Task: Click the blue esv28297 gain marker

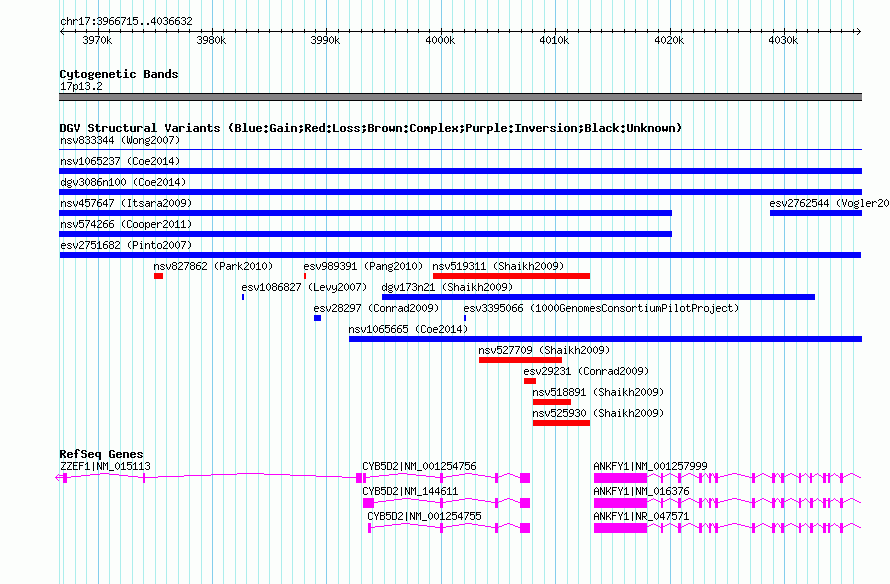Action: pos(317,318)
